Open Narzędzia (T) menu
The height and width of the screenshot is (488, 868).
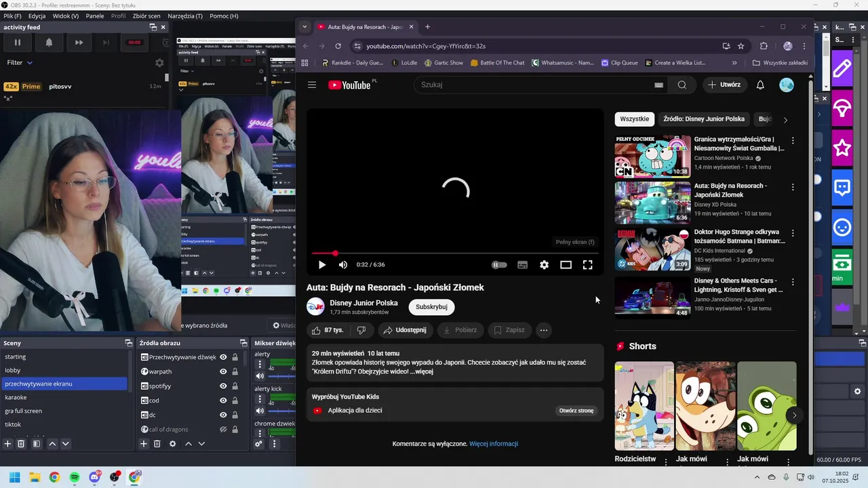click(186, 16)
